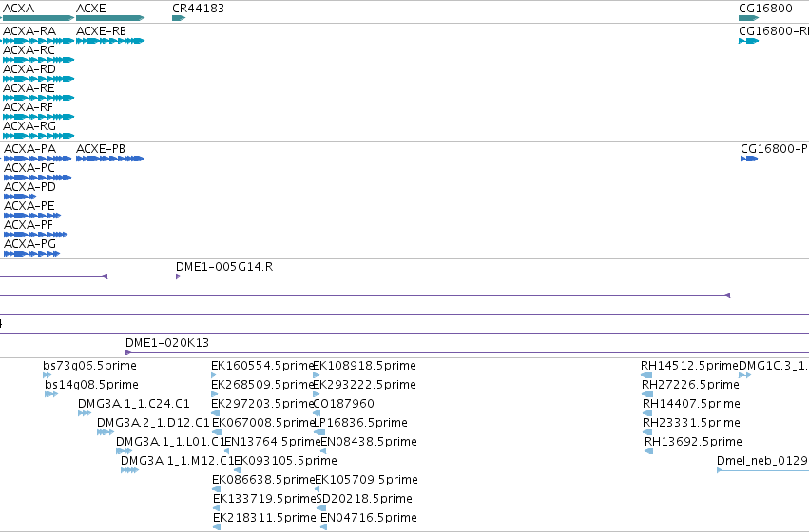Image resolution: width=809 pixels, height=532 pixels.
Task: Select RH14407.5prime EST
Action: point(647,413)
